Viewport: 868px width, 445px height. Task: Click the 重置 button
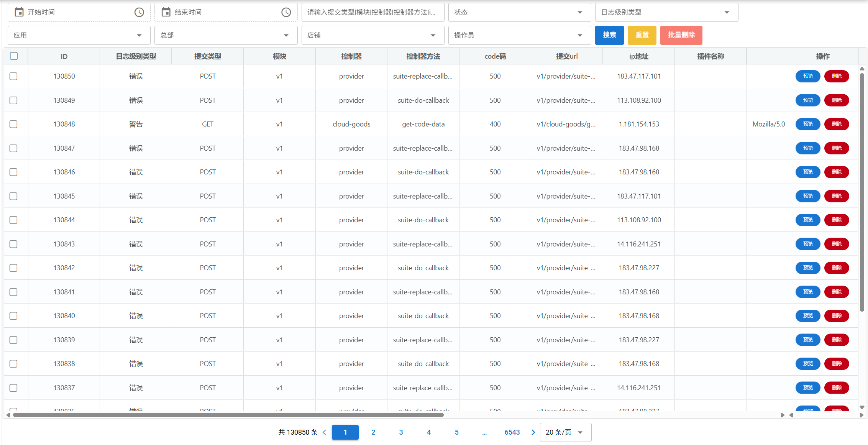point(642,35)
